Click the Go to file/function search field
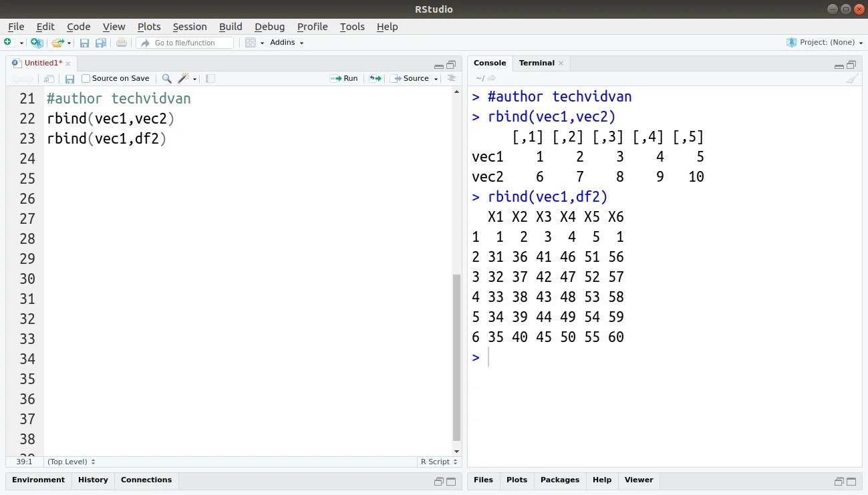The image size is (868, 495). pyautogui.click(x=187, y=42)
